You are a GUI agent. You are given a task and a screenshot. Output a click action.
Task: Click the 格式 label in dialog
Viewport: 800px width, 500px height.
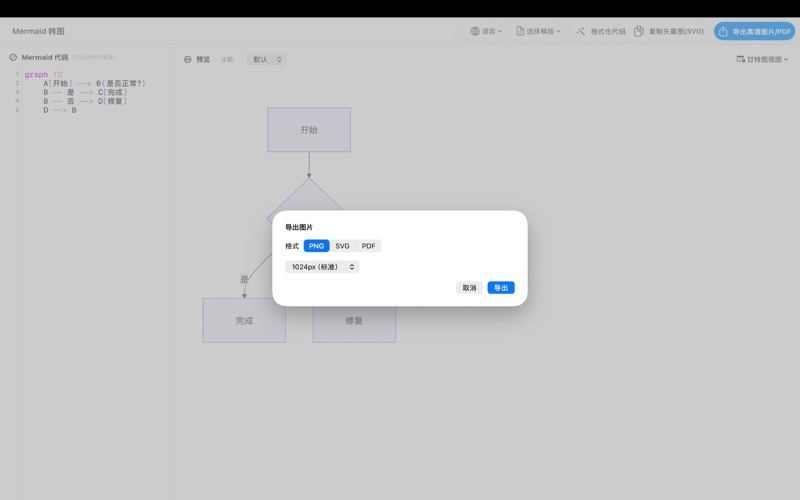(x=292, y=246)
